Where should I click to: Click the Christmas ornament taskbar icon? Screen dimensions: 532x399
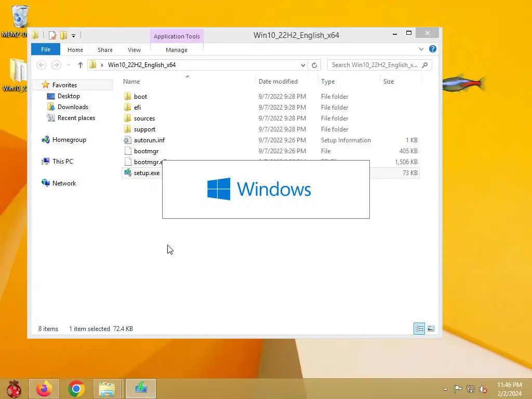(14, 389)
